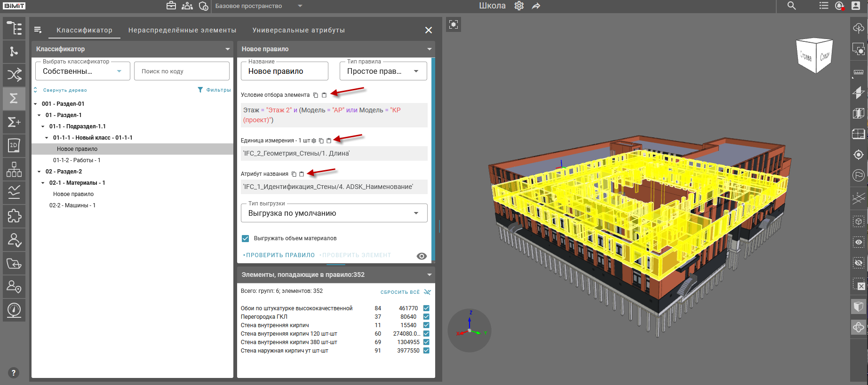Click the share arrow next to Школа
This screenshot has height=385, width=868.
(x=536, y=6)
